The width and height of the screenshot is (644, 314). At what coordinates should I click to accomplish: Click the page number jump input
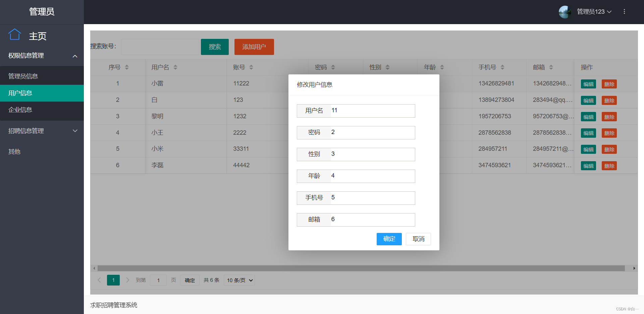(x=158, y=280)
